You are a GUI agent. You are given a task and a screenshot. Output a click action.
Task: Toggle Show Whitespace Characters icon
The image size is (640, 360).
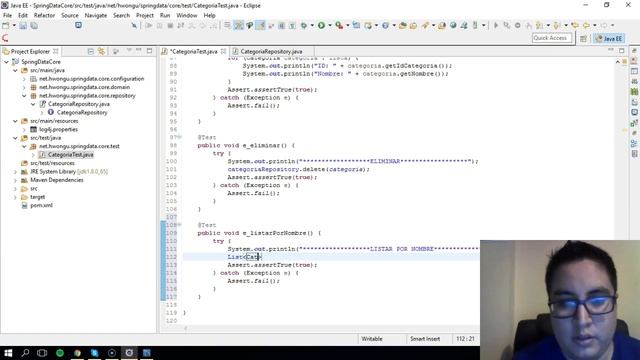292,25
